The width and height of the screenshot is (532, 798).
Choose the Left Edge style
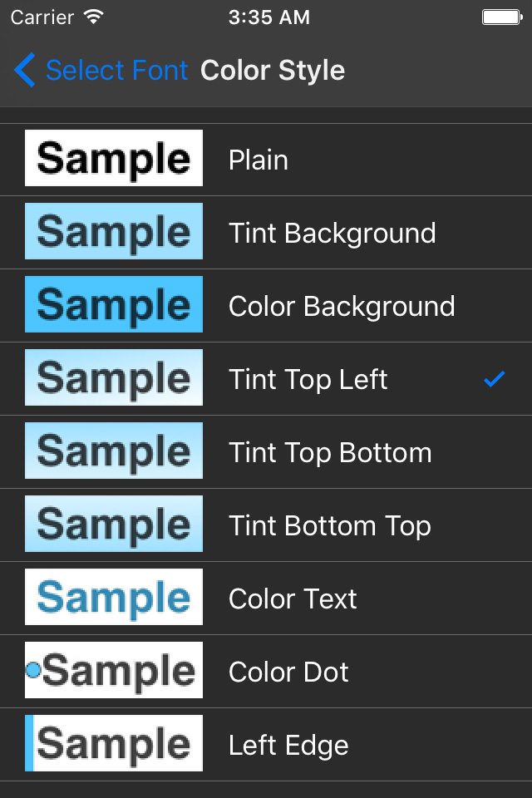pos(288,745)
